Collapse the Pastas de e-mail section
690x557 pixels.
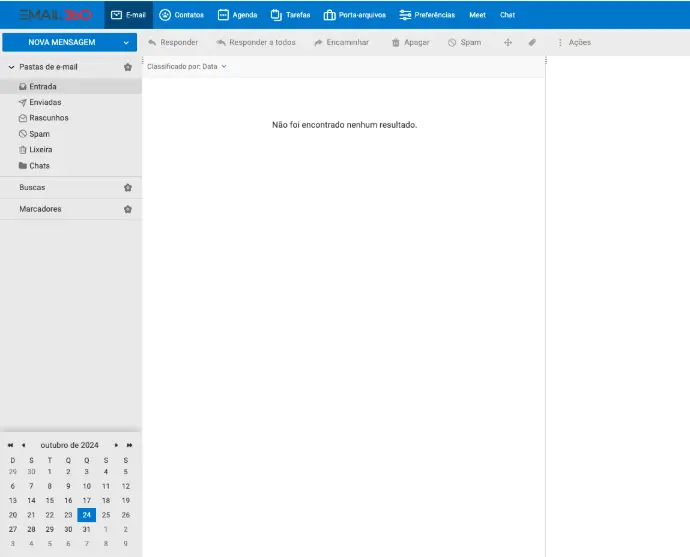point(11,67)
